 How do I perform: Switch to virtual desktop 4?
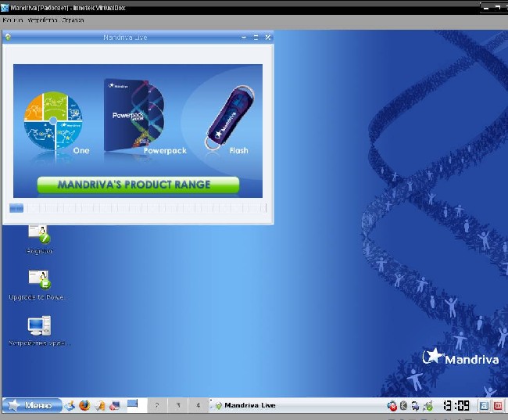click(x=199, y=405)
